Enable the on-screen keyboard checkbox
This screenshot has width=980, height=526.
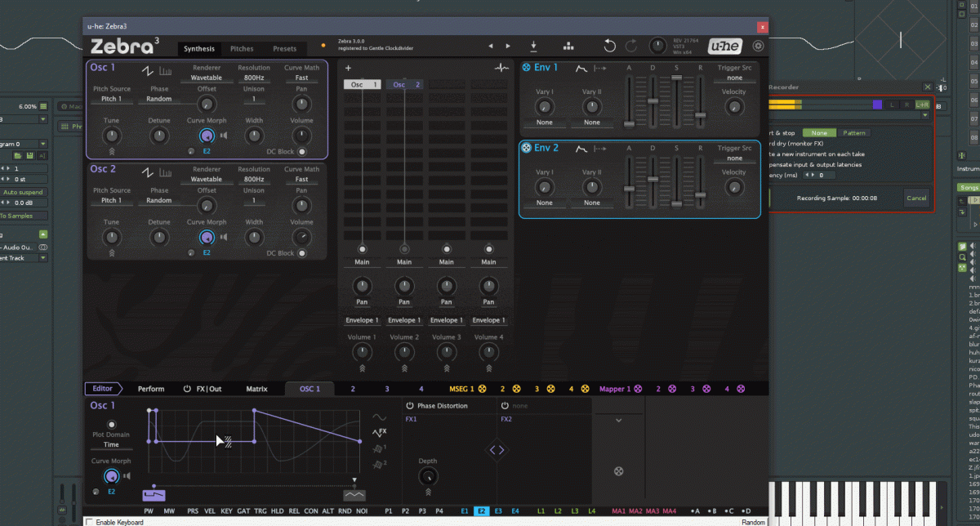[89, 522]
